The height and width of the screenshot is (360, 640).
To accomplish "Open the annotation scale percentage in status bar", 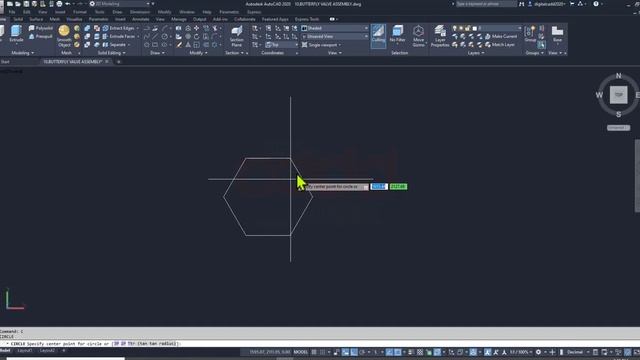I will pyautogui.click(x=521, y=352).
